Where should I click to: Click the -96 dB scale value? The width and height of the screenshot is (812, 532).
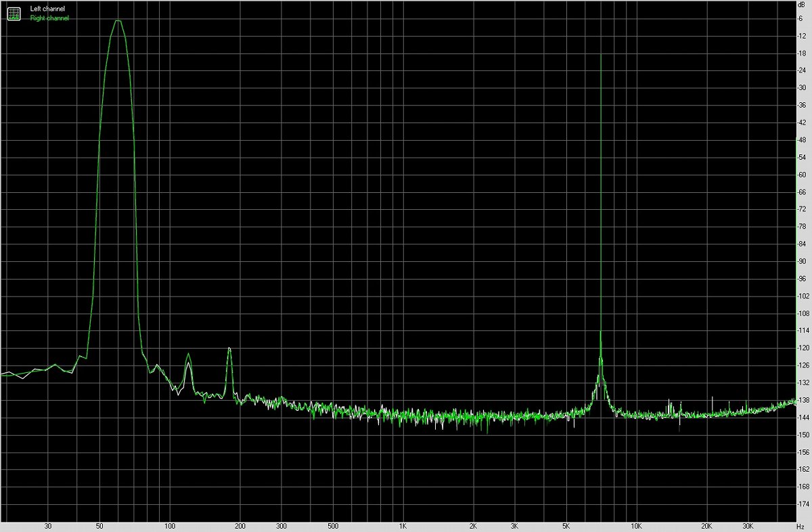(x=802, y=279)
